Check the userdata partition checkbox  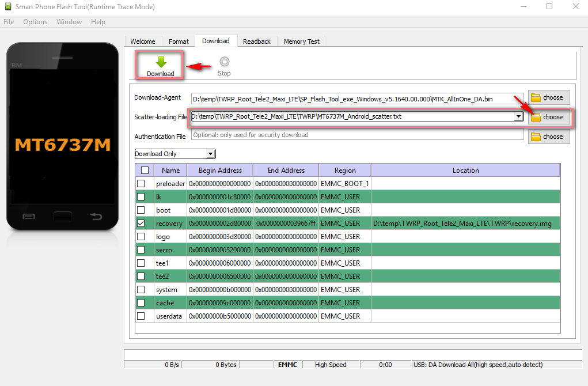[x=141, y=316]
